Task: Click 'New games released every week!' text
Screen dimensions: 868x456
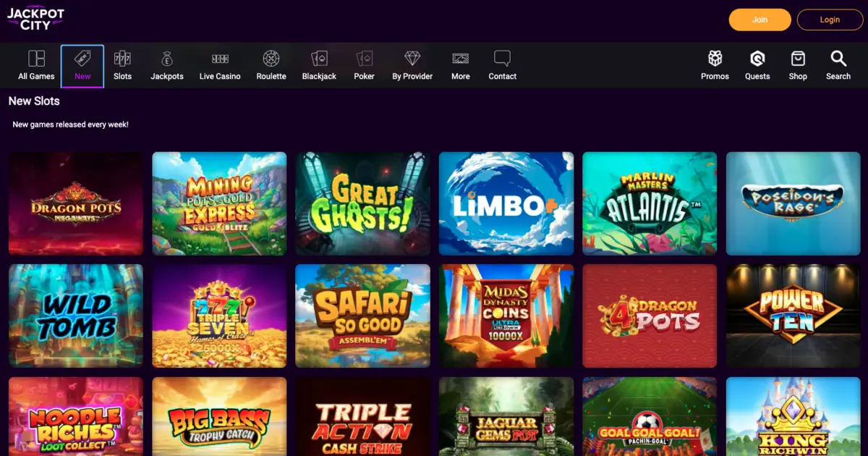Action: click(70, 124)
